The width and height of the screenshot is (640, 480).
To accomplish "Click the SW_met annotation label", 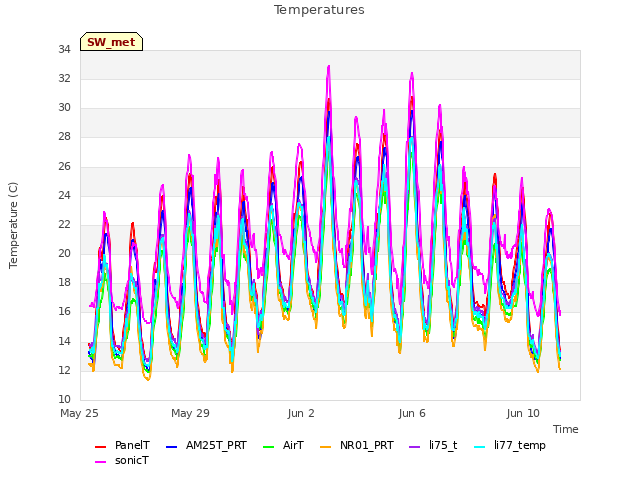I will pos(111,42).
